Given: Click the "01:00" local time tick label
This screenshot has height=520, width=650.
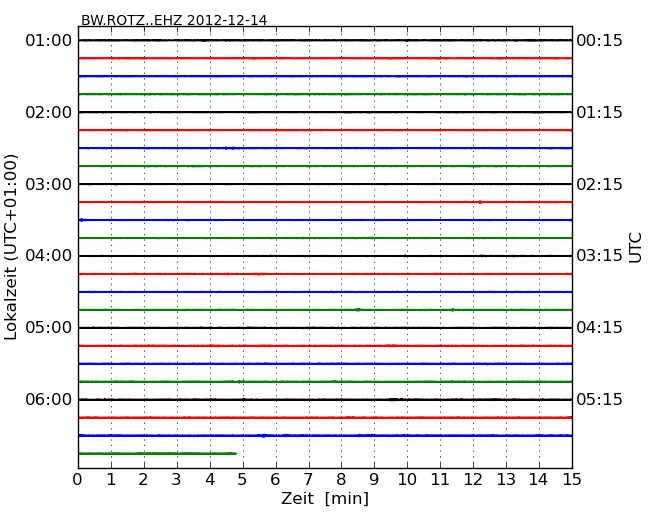Looking at the screenshot, I should 49,41.
